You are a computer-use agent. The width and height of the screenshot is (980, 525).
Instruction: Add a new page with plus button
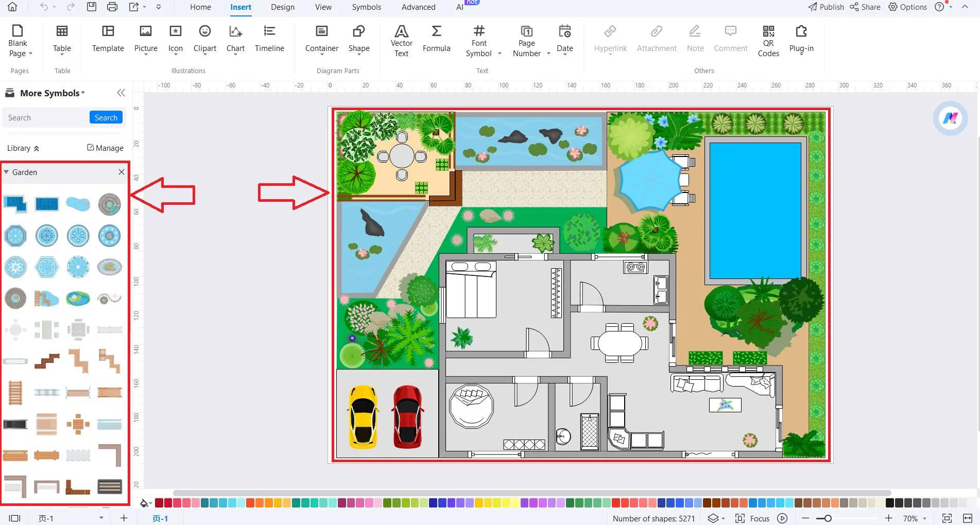coord(124,518)
